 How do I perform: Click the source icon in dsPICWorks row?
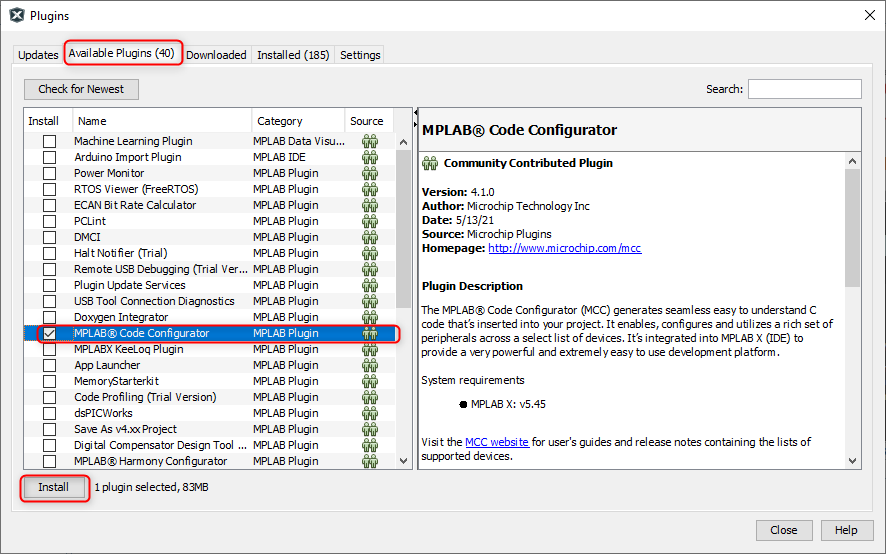pyautogui.click(x=370, y=413)
